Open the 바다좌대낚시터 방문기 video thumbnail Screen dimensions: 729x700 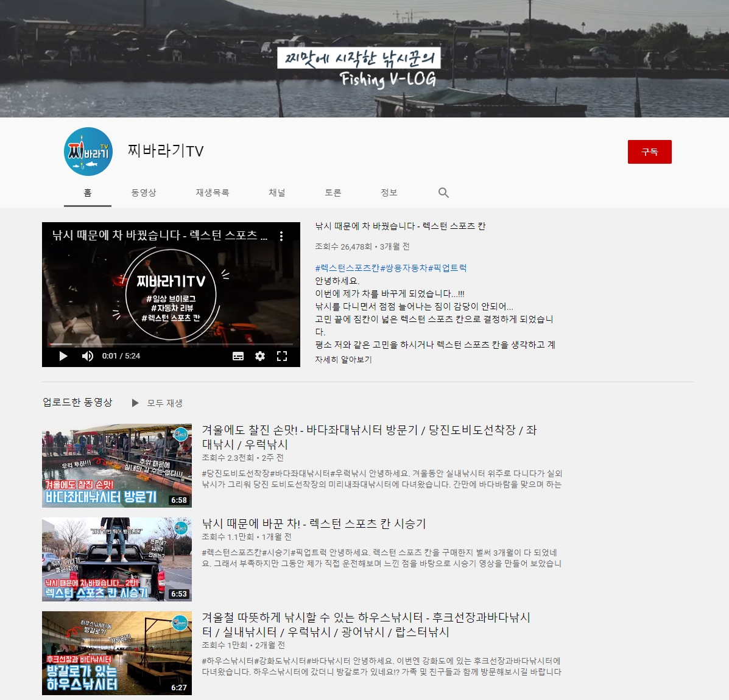point(117,466)
